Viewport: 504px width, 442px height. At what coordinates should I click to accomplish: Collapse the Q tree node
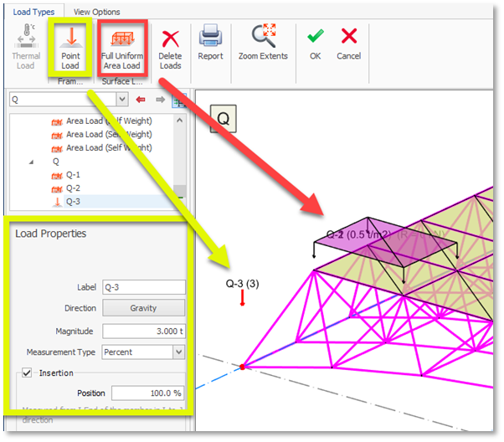(31, 162)
